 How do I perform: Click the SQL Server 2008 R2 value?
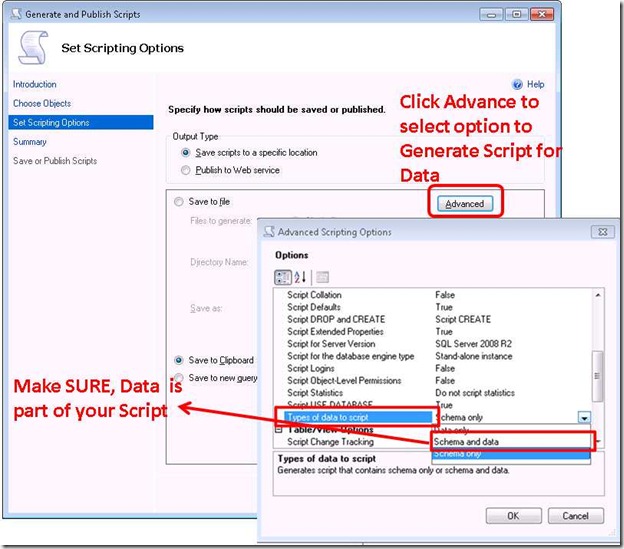474,344
